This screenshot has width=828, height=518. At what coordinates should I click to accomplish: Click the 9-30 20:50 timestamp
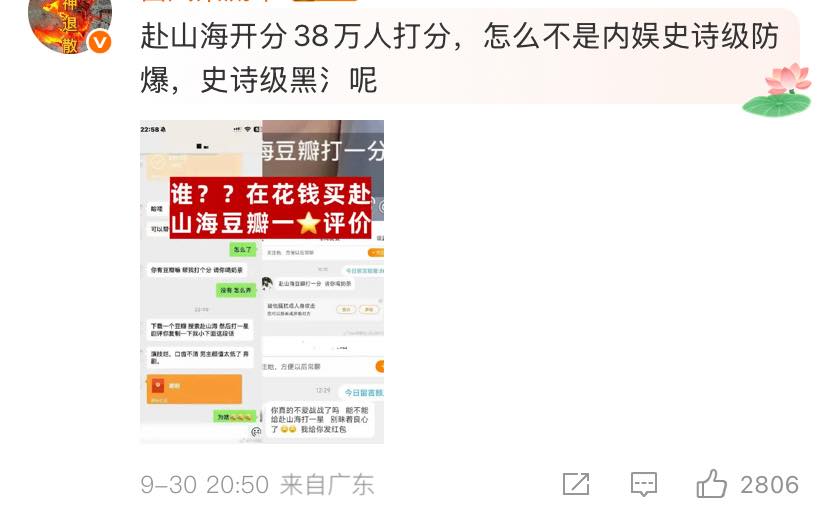(205, 485)
